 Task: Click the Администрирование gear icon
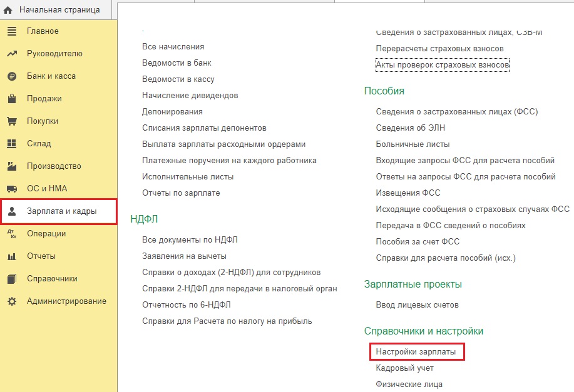pos(12,302)
